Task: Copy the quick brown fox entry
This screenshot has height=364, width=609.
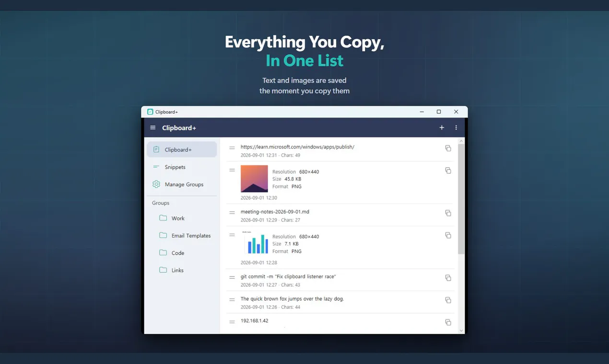Action: point(448,300)
